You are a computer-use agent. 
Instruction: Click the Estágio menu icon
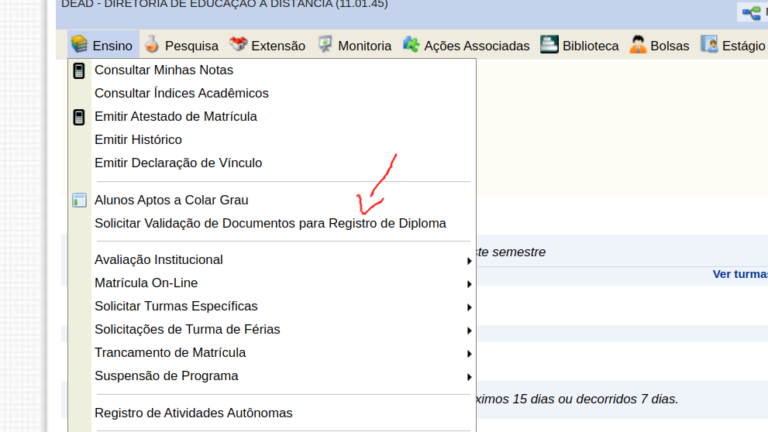tap(709, 44)
